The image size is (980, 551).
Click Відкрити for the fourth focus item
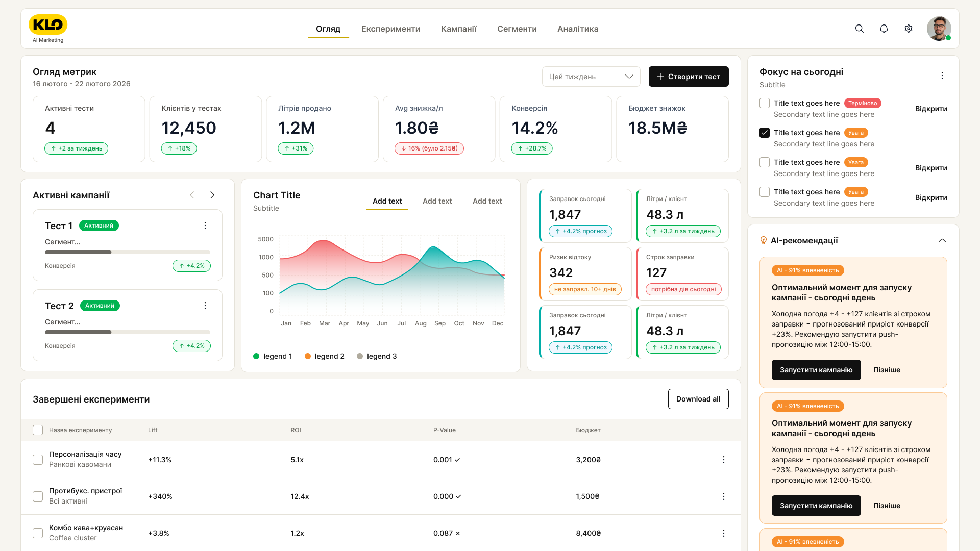point(931,197)
